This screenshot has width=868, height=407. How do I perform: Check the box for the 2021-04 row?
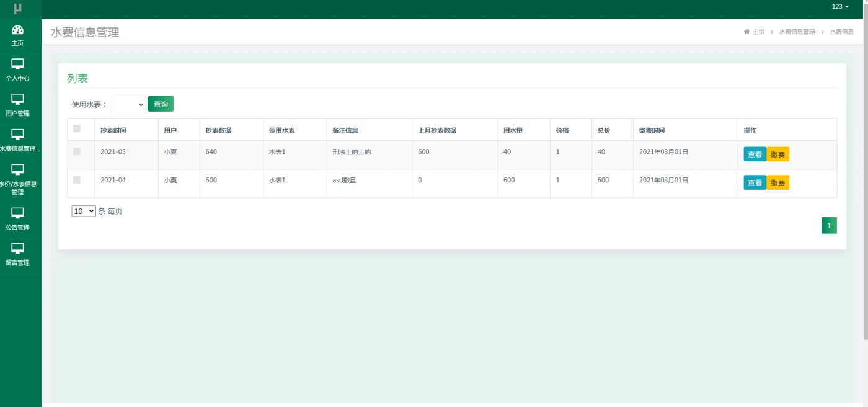77,180
